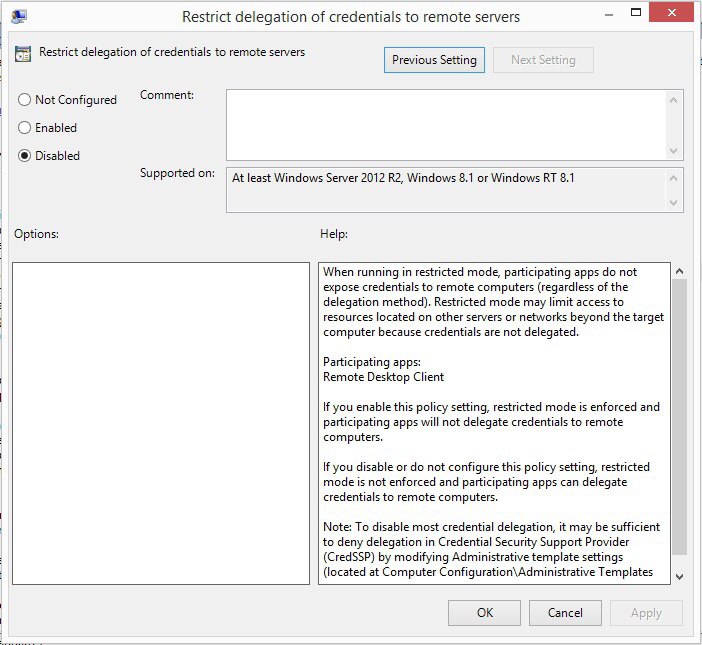Click the empty Options pane

[161, 423]
